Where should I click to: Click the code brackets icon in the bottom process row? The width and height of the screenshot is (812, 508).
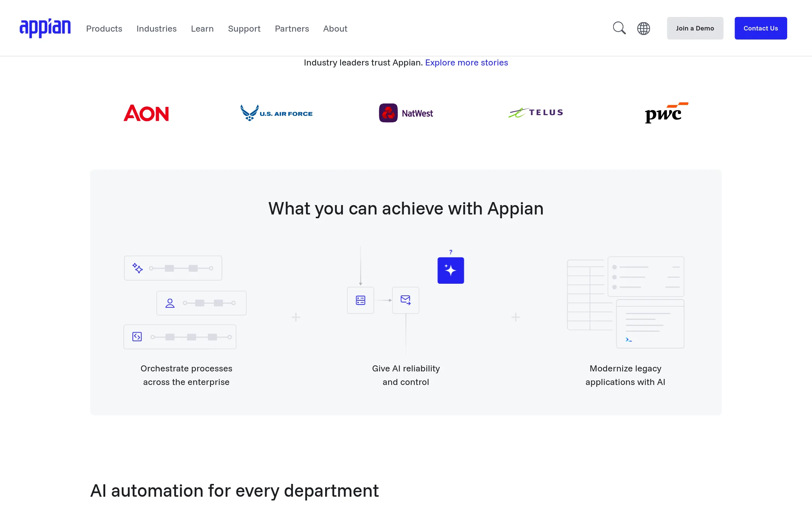[x=137, y=336]
